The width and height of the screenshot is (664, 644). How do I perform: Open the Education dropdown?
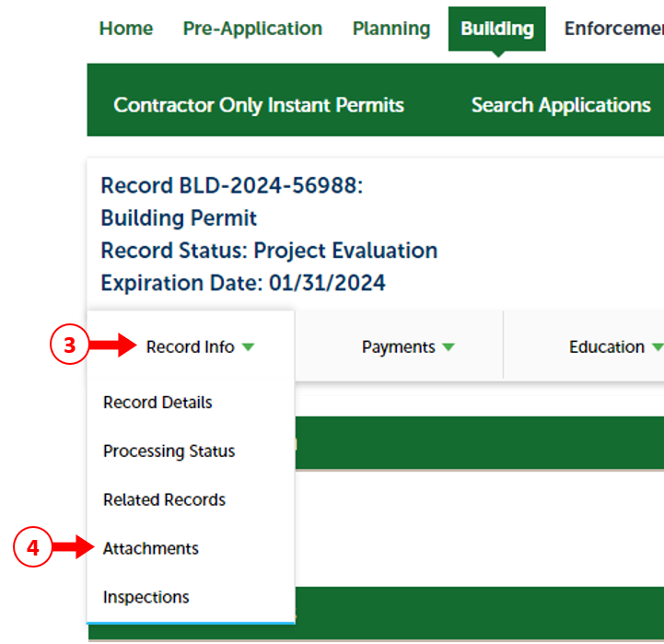pos(607,347)
